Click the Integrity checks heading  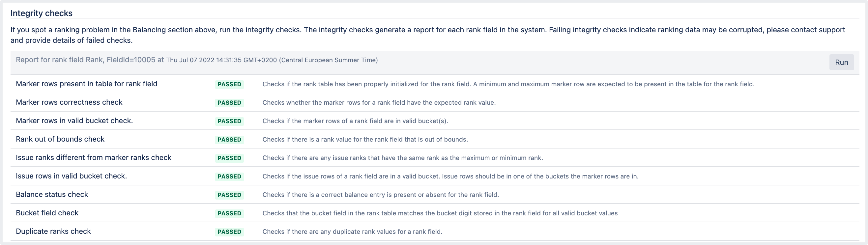(42, 13)
